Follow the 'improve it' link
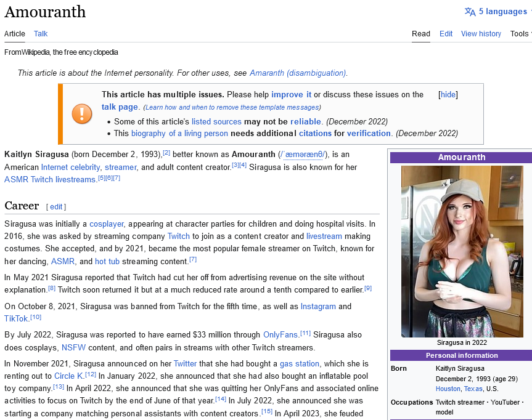532x420 pixels. click(291, 95)
